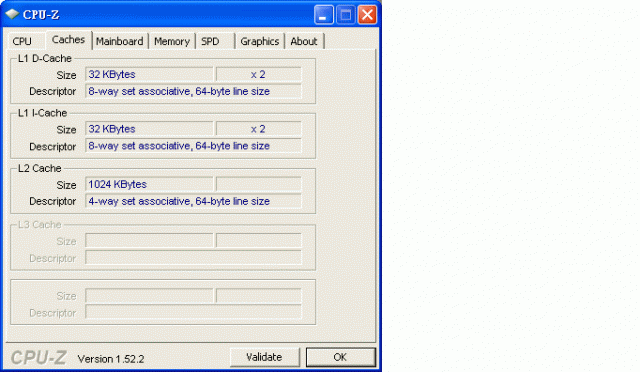Switch to the SPD tab
The image size is (640, 372).
click(215, 41)
